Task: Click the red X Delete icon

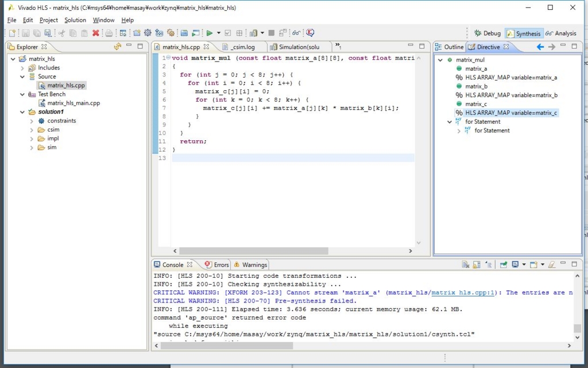Action: [x=96, y=33]
